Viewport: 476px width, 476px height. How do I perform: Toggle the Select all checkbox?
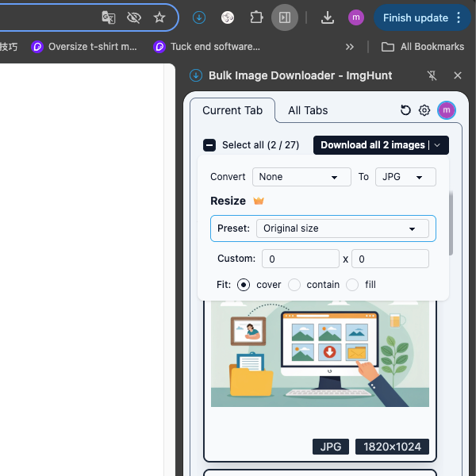(x=209, y=145)
